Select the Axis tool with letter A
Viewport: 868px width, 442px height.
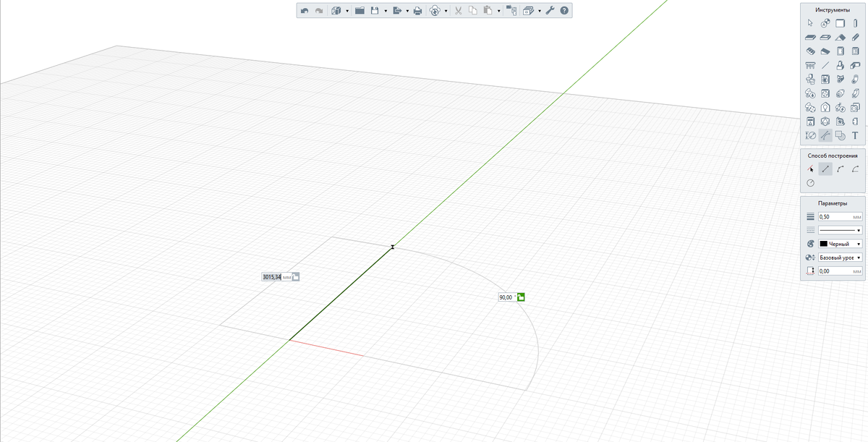(825, 23)
